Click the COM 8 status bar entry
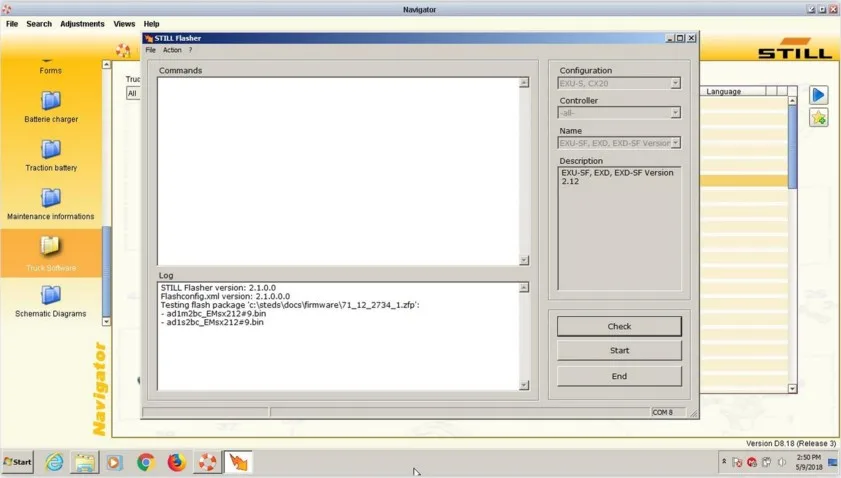 pos(662,412)
